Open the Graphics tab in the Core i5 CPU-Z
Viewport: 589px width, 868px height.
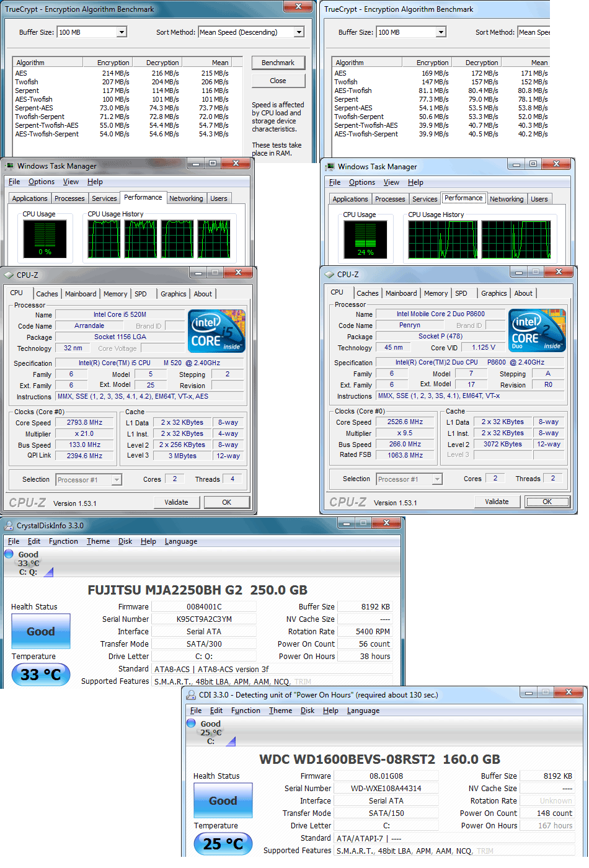tap(174, 294)
